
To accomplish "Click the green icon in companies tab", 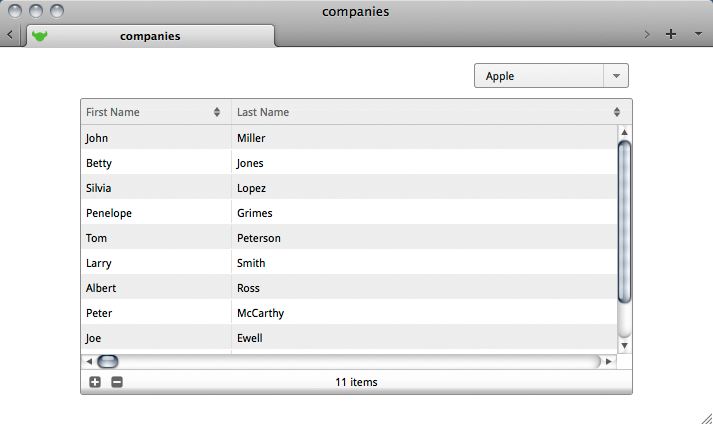I will click(40, 36).
